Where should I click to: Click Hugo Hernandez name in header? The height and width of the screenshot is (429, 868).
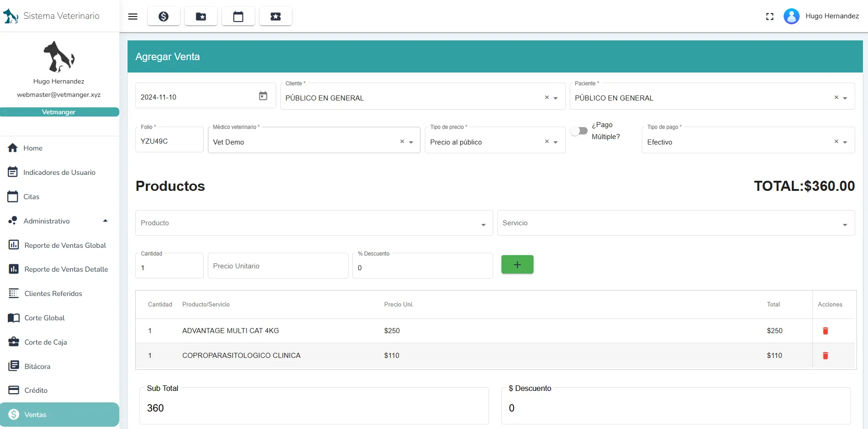[832, 16]
